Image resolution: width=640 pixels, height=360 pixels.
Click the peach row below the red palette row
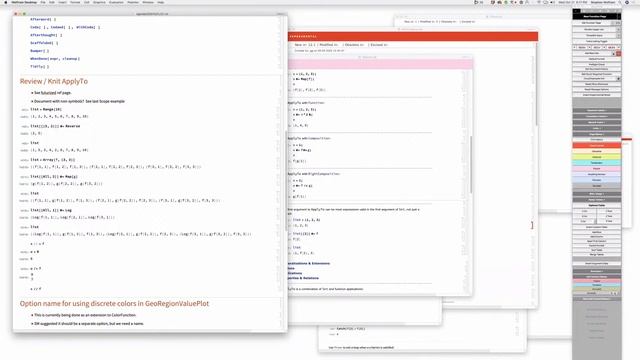coord(597,151)
